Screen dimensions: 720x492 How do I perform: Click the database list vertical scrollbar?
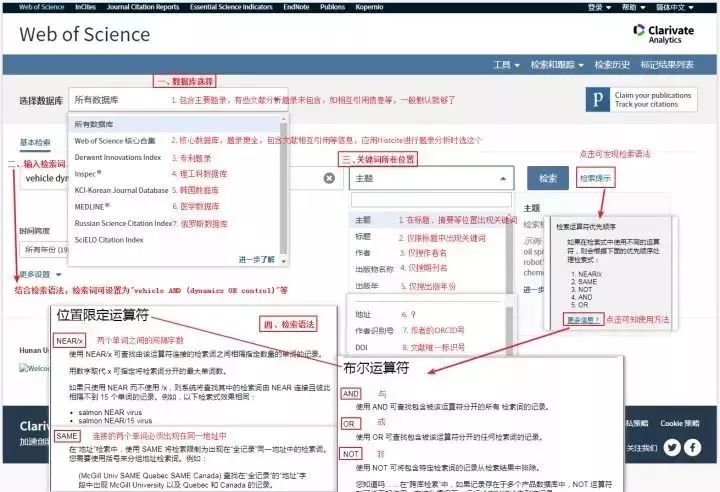pyautogui.click(x=283, y=188)
